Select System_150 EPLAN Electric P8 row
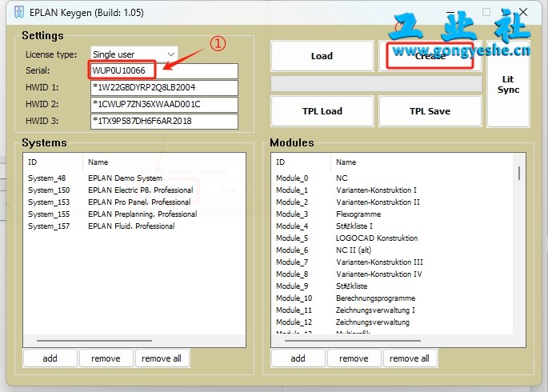Image resolution: width=548 pixels, height=392 pixels. tap(134, 190)
